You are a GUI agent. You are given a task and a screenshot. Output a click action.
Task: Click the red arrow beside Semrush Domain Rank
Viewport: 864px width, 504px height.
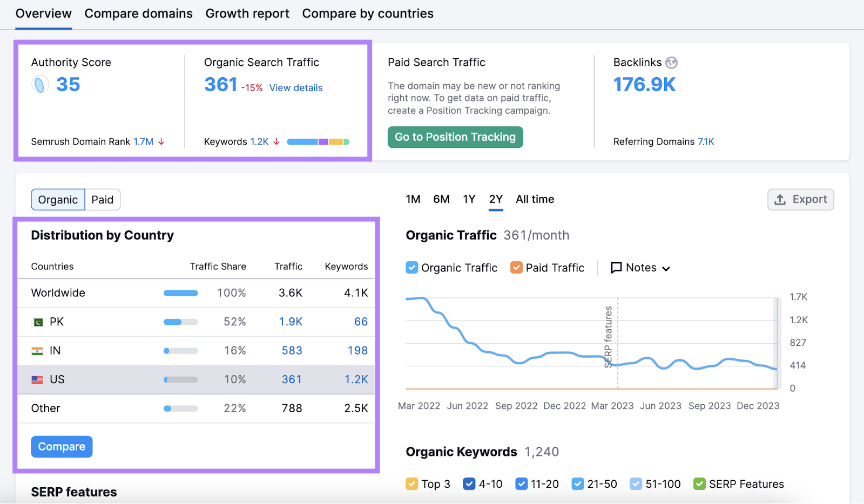click(161, 142)
